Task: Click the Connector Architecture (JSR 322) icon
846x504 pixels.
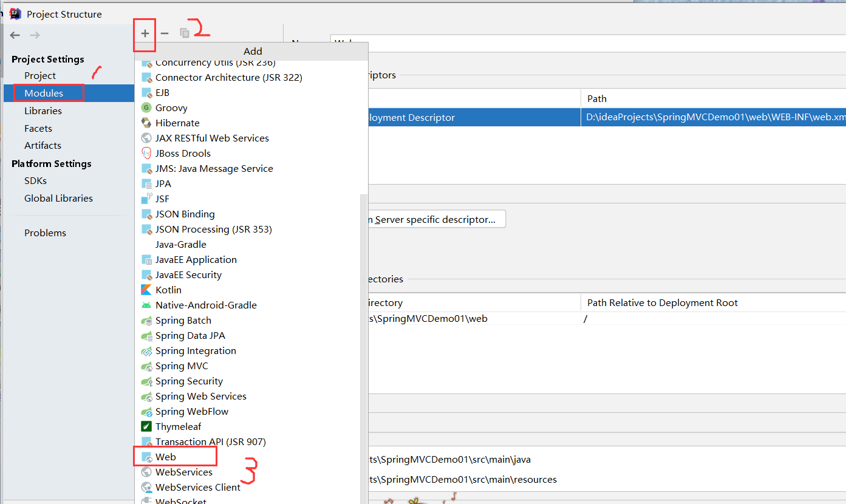Action: click(x=146, y=78)
